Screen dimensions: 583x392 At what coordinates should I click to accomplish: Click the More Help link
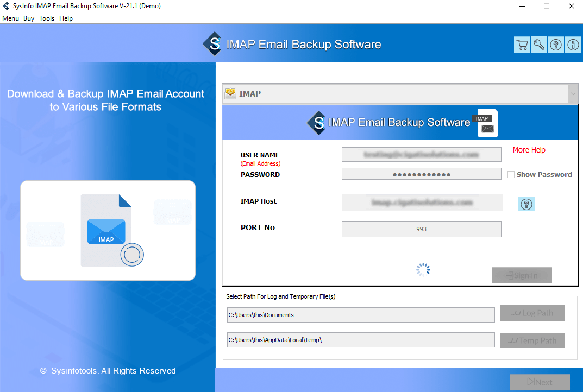tap(529, 150)
